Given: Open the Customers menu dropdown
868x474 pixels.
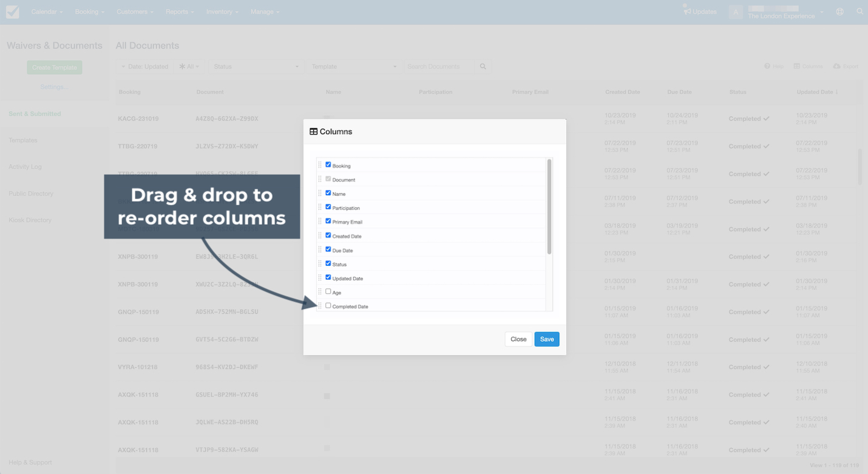Looking at the screenshot, I should (x=135, y=12).
